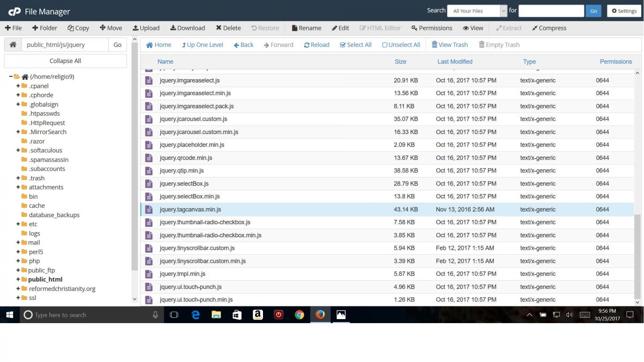This screenshot has width=644, height=362.
Task: Expand the mail folder tree node
Action: [x=18, y=242]
